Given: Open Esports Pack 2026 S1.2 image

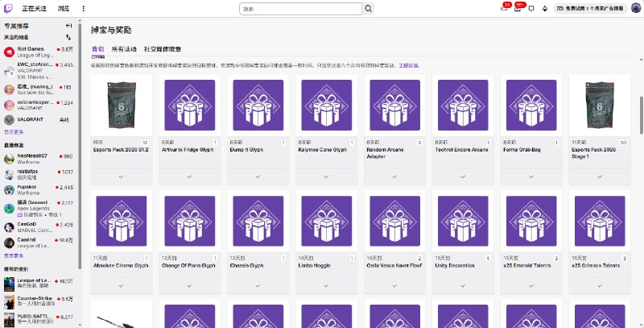Looking at the screenshot, I should tap(122, 106).
